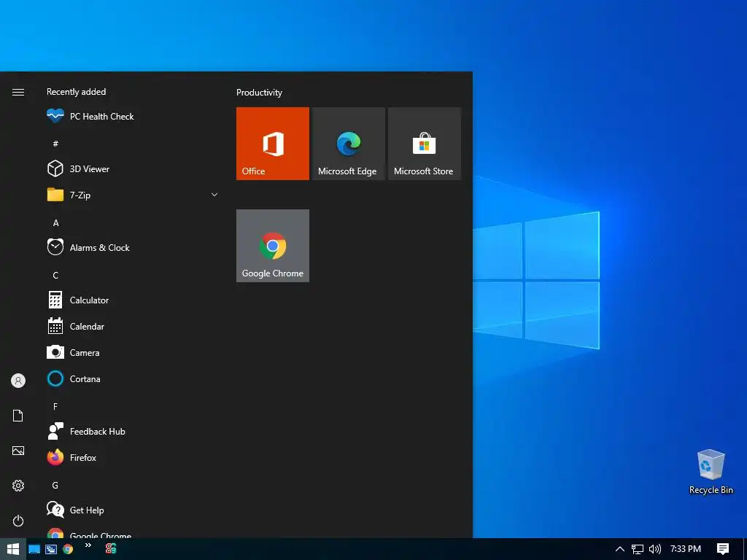Open PC Health Check from Recently added

click(132, 116)
